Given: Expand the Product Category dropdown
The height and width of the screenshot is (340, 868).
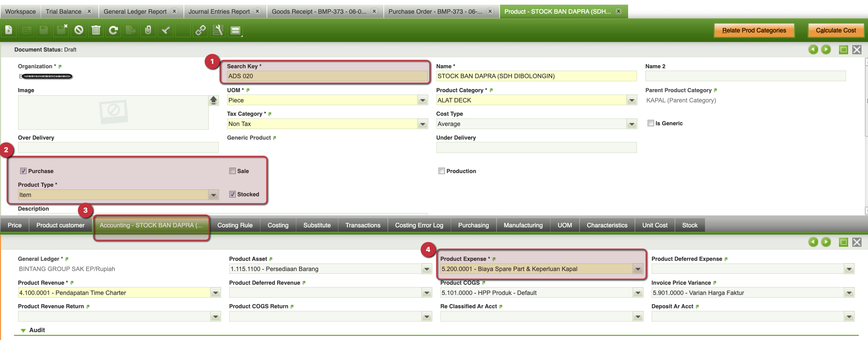Looking at the screenshot, I should click(632, 100).
